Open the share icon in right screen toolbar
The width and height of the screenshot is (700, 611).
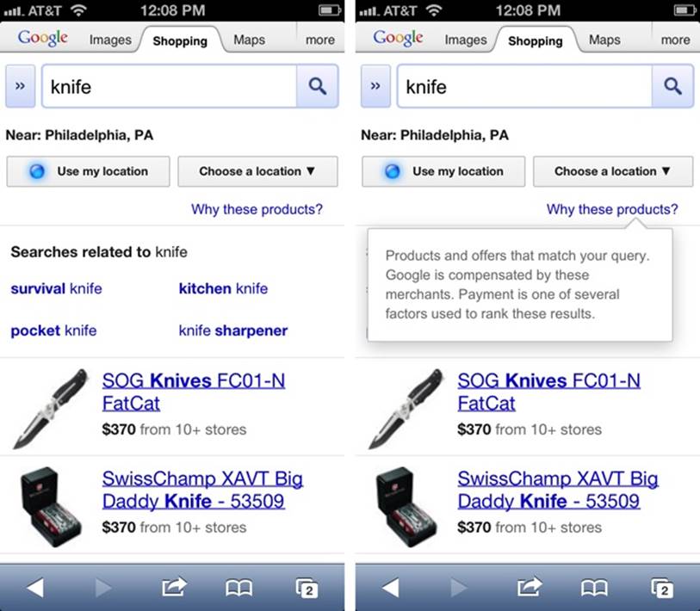(x=529, y=587)
